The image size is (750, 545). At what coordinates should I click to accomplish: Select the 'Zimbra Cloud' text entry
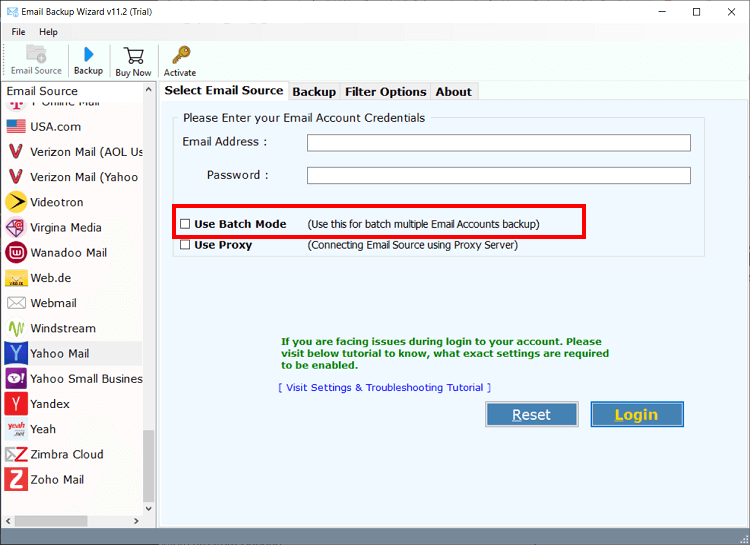[x=66, y=455]
